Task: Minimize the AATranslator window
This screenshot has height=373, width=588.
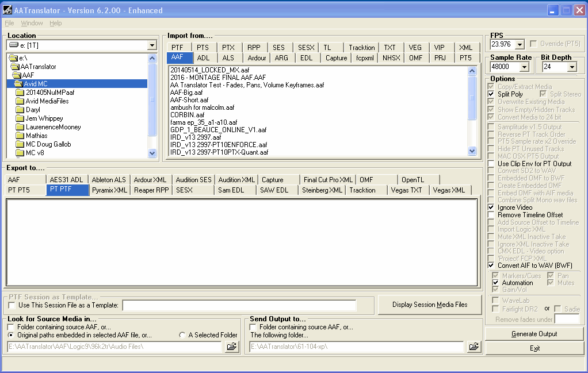Action: pos(552,10)
